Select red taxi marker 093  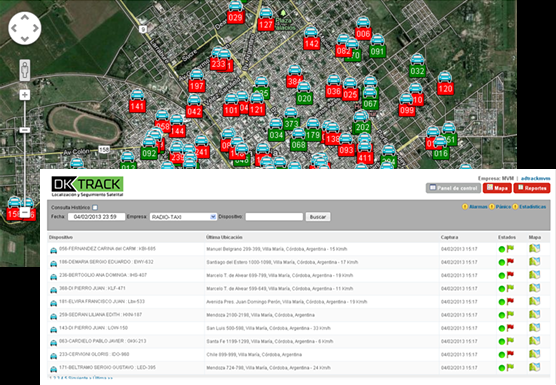pyautogui.click(x=346, y=145)
